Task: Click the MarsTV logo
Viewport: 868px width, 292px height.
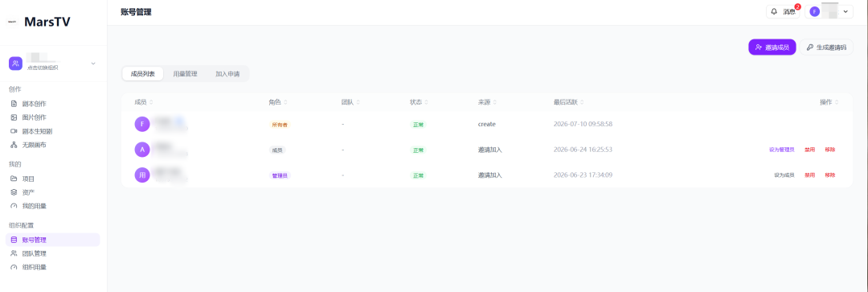Action: (x=39, y=22)
